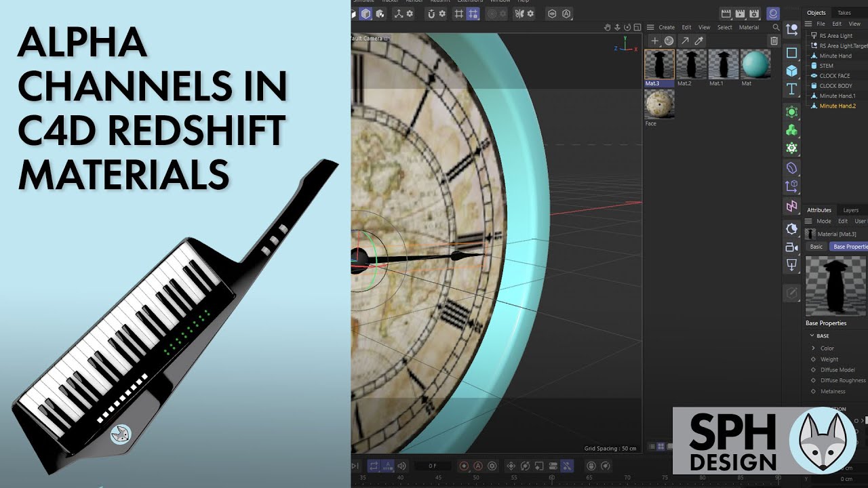Open Material Manager hamburger menu
The height and width of the screenshot is (488, 868).
[x=650, y=28]
